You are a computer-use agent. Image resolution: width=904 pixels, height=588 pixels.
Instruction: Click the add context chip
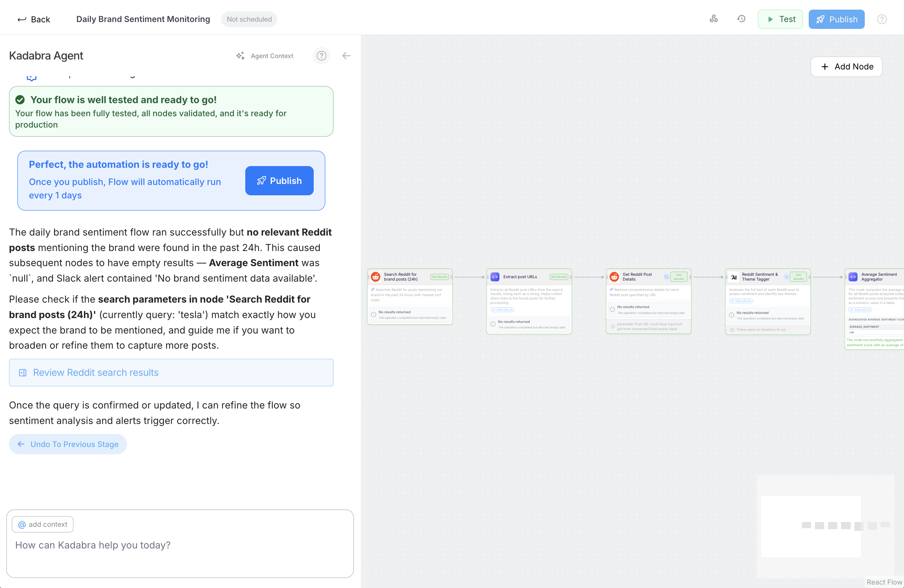tap(43, 524)
